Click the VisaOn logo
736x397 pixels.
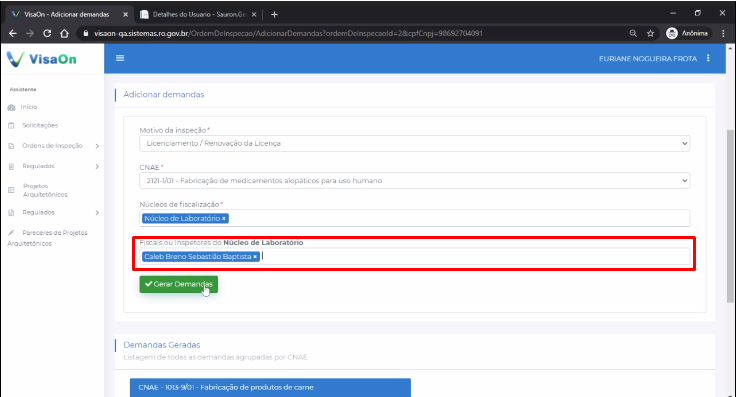pyautogui.click(x=42, y=59)
